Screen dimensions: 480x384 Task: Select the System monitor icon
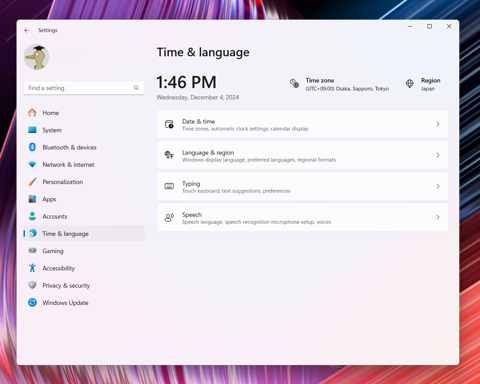pos(32,130)
